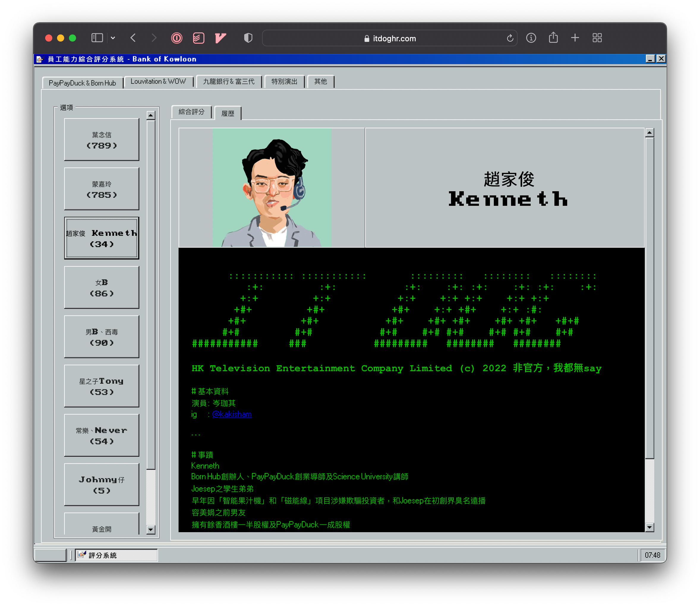Choose 星之子Tony (53) in the list
The width and height of the screenshot is (700, 607).
click(x=102, y=386)
